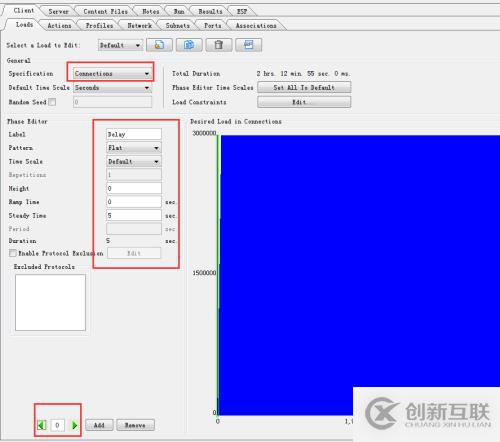
Task: Click the Steady Time input field
Action: pos(134,215)
